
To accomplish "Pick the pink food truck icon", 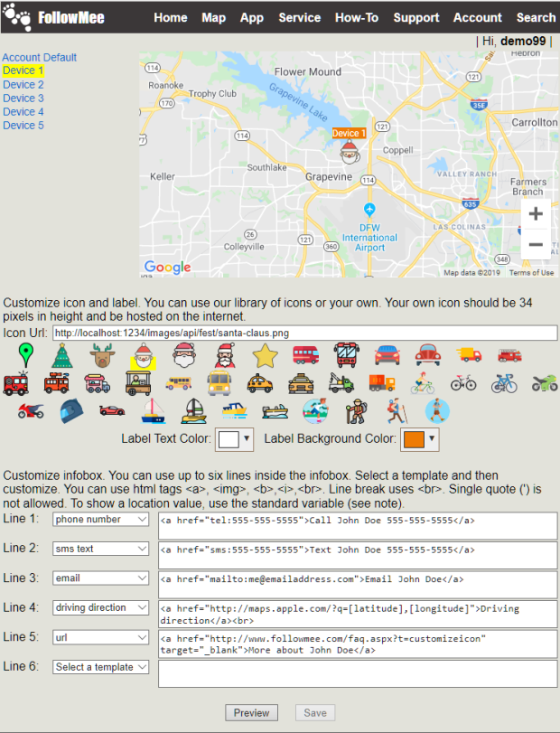I will click(98, 383).
